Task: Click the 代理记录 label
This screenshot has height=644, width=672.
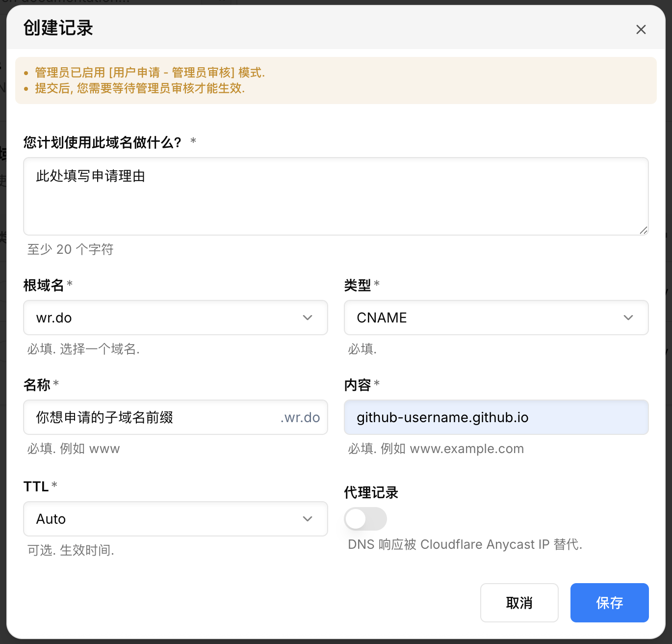Action: tap(371, 492)
